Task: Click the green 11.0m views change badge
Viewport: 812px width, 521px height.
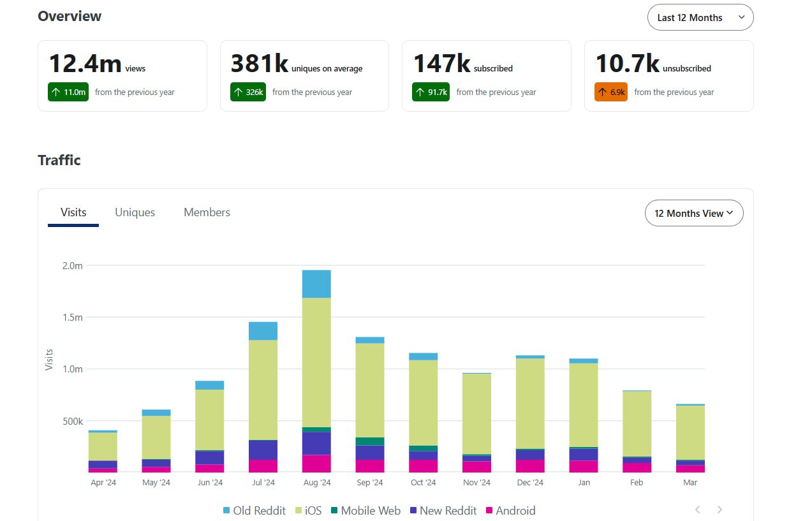Action: [68, 92]
